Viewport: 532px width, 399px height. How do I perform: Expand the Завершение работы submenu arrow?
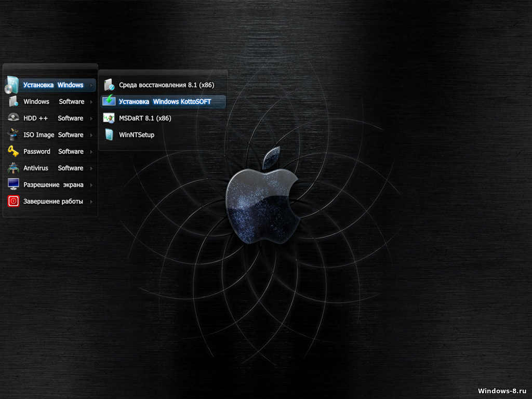pos(91,202)
